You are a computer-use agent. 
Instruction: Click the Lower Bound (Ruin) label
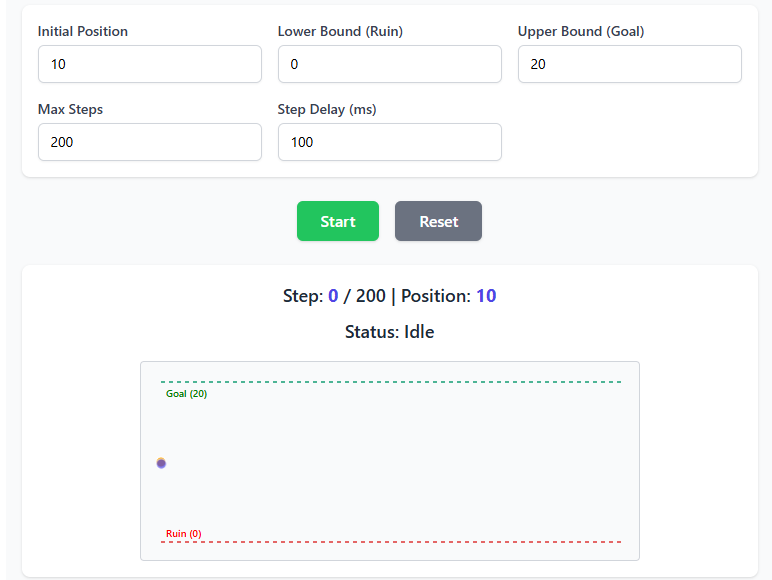click(340, 31)
